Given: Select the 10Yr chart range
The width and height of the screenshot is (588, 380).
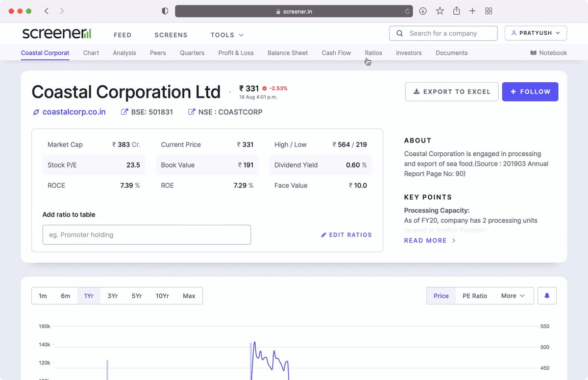Looking at the screenshot, I should (x=162, y=296).
